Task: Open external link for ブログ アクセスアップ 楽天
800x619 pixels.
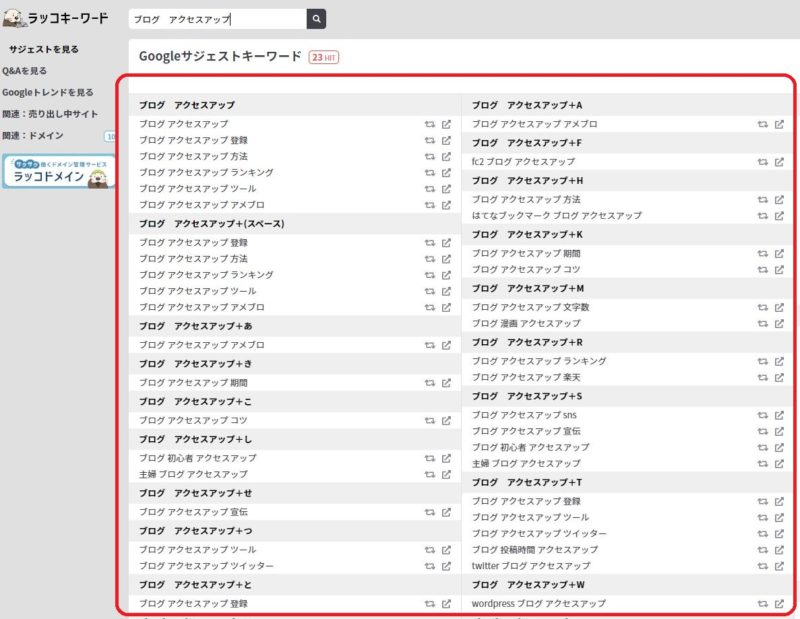Action: (779, 377)
